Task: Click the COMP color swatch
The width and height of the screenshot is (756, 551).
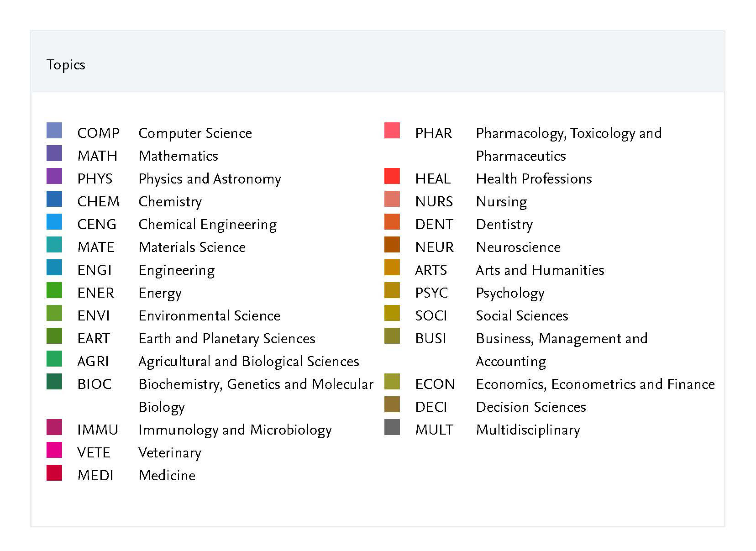Action: 54,131
